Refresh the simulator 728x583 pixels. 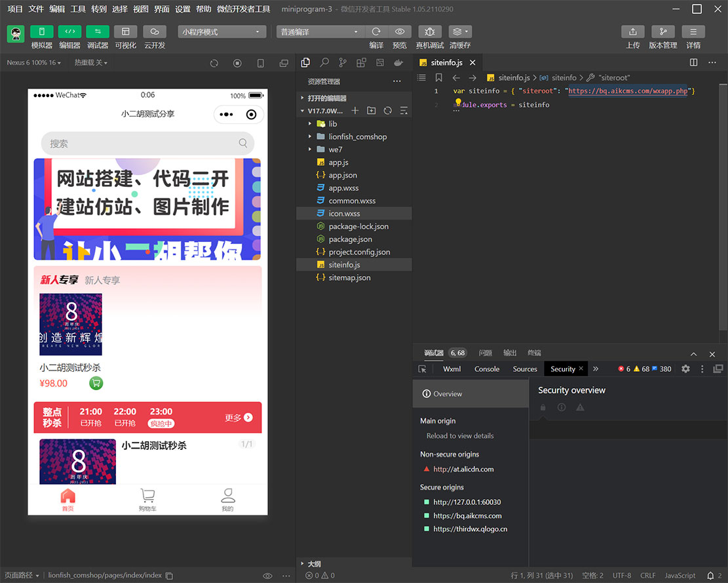[214, 63]
